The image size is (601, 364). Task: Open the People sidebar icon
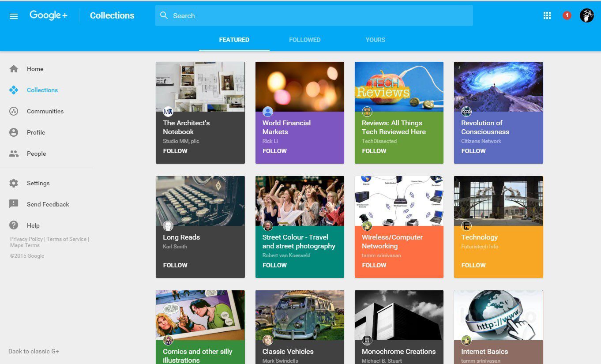14,154
